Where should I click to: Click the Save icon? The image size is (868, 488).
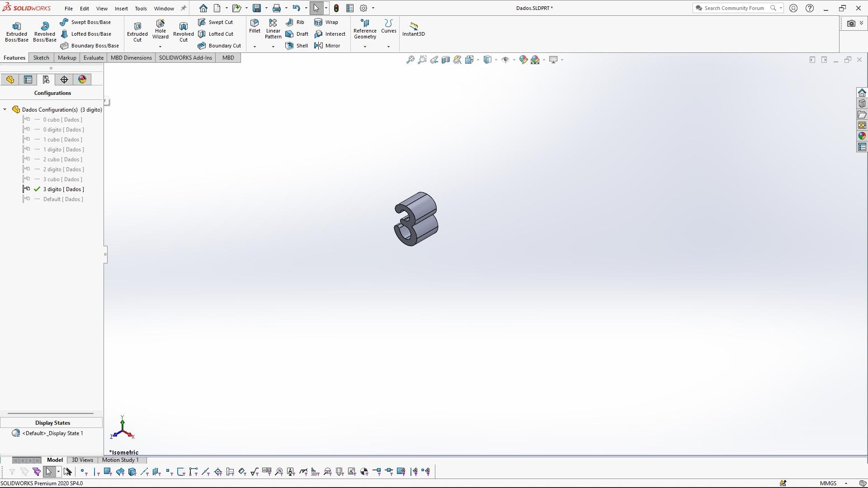coord(257,8)
